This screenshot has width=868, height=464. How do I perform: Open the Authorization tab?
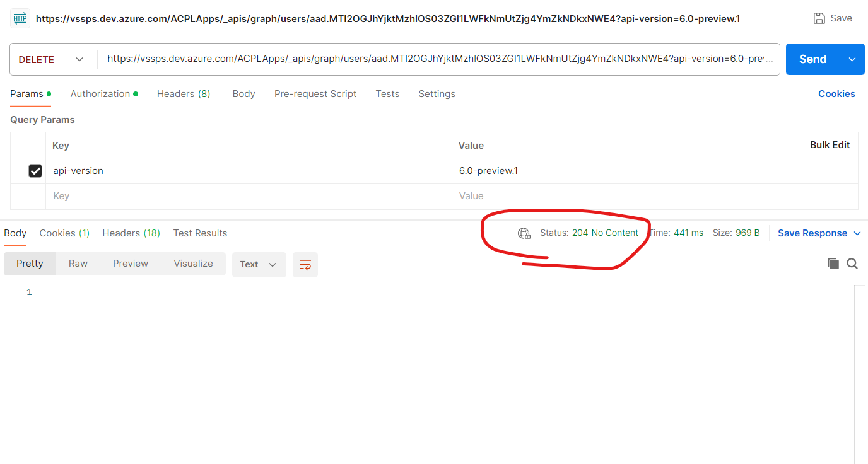pyautogui.click(x=104, y=94)
